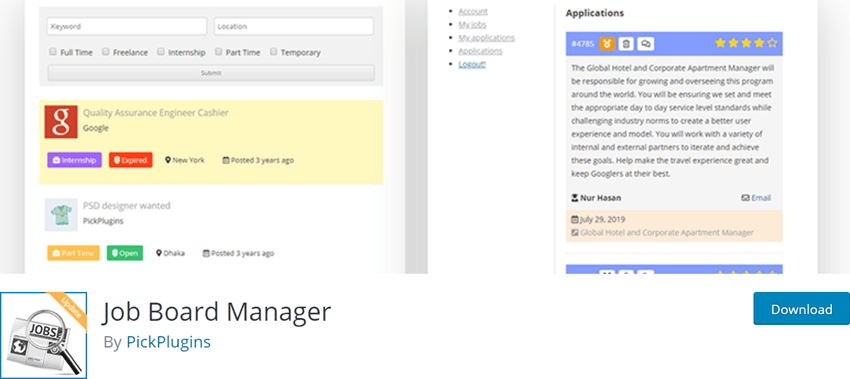The height and width of the screenshot is (379, 850).
Task: Click the blue Download button
Action: click(x=802, y=309)
